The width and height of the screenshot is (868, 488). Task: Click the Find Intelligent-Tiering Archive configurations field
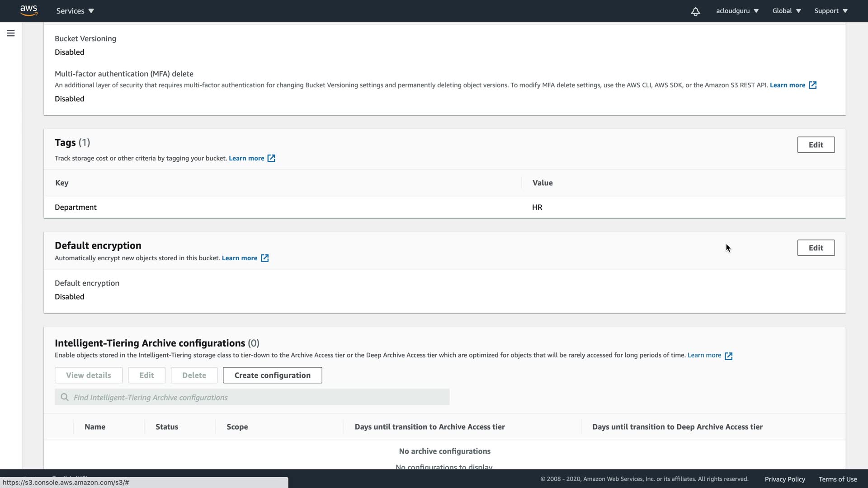pos(258,397)
